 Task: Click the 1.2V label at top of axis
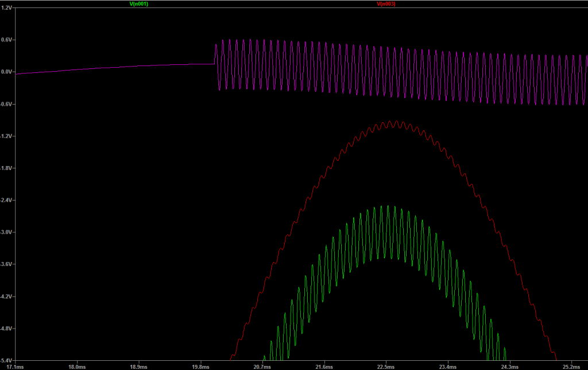7,8
